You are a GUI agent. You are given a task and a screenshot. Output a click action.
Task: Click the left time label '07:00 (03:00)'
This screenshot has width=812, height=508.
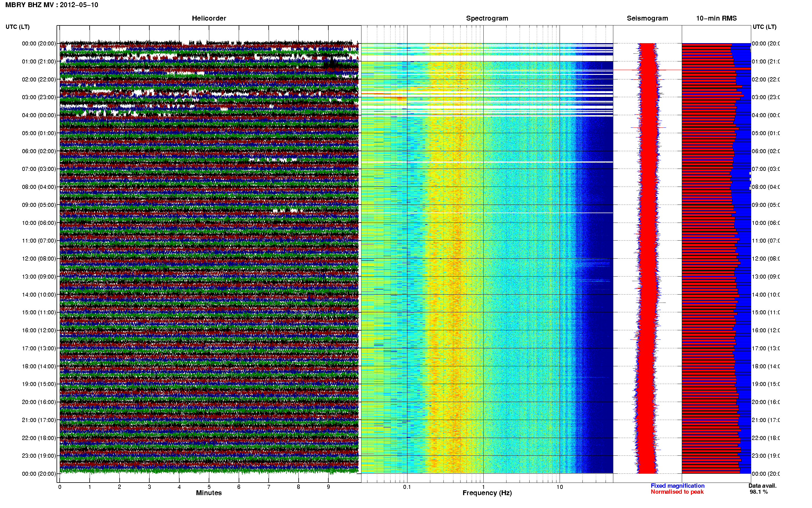point(39,169)
